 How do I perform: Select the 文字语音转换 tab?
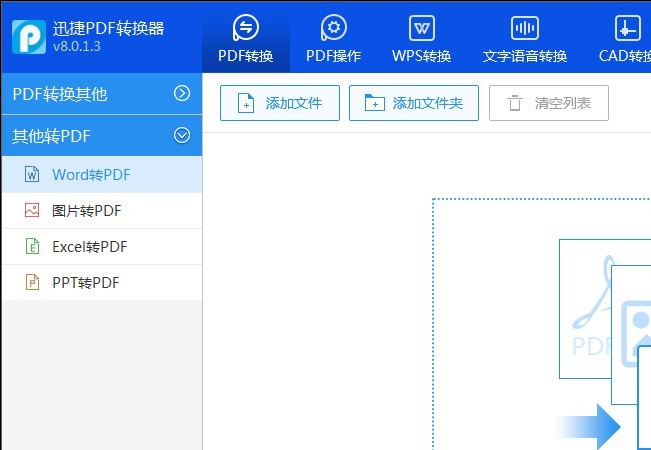click(525, 39)
